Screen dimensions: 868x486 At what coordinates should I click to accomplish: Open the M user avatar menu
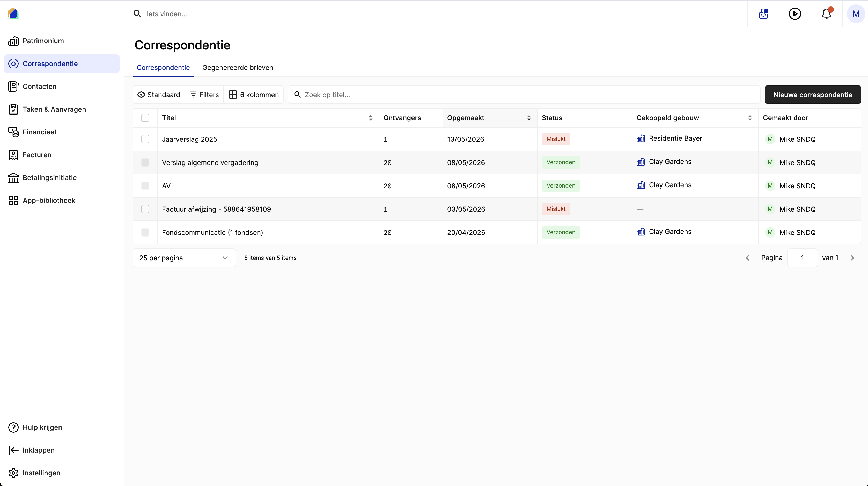click(856, 14)
